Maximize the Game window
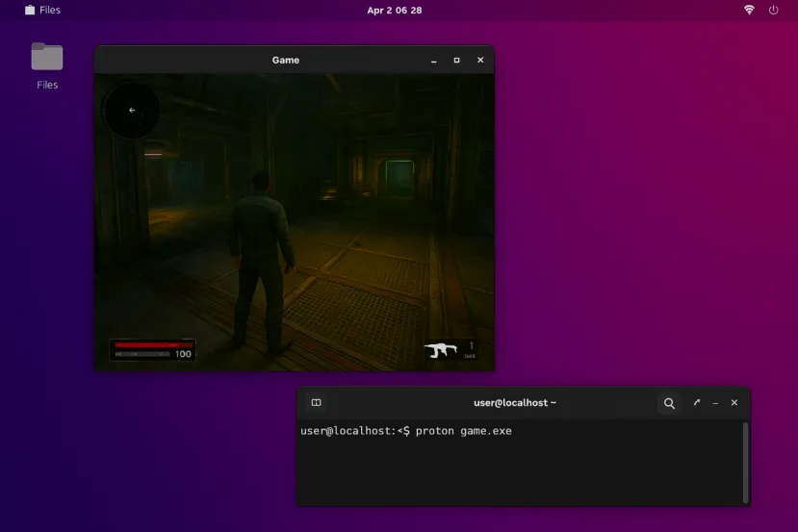The width and height of the screenshot is (798, 532). tap(456, 60)
